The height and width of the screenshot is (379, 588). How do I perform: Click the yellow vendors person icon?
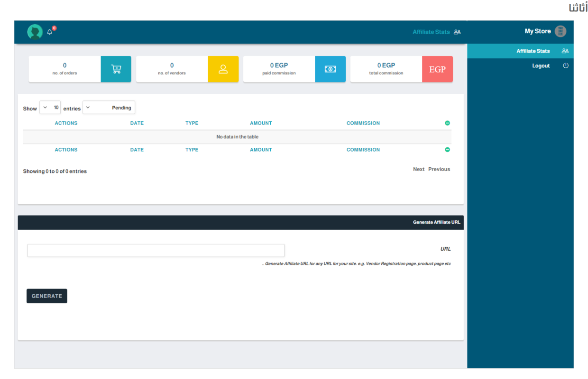click(223, 69)
